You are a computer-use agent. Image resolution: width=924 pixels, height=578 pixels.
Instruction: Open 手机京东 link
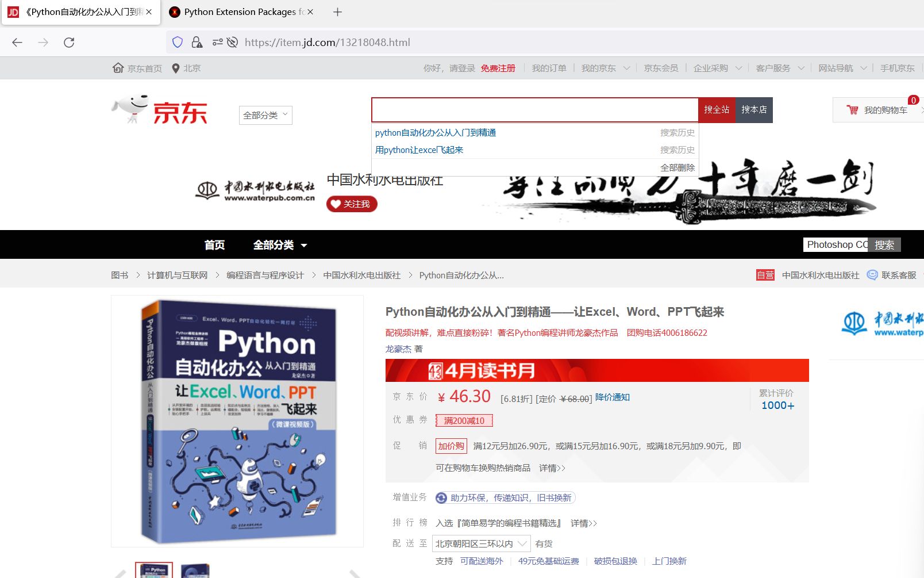(x=897, y=68)
